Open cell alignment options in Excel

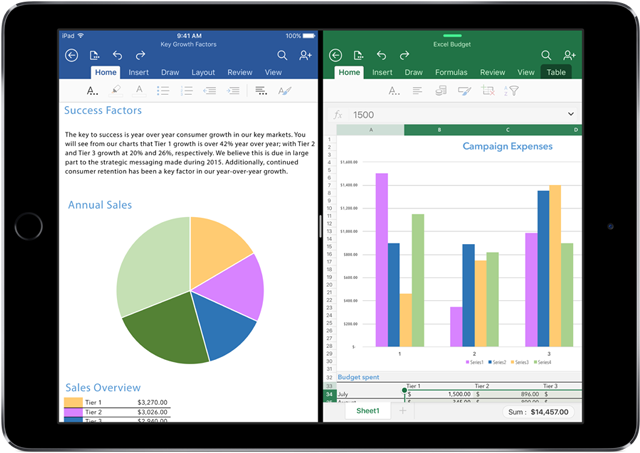[x=417, y=91]
